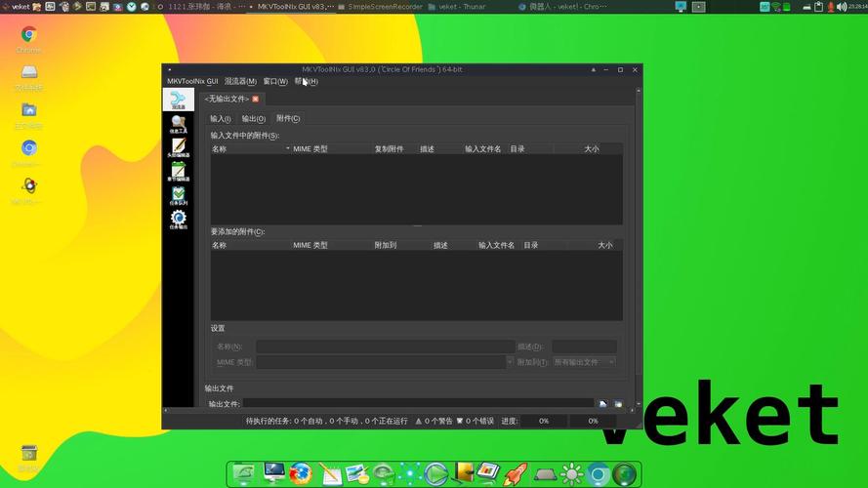Open the 窗口(W) menu

coord(275,81)
